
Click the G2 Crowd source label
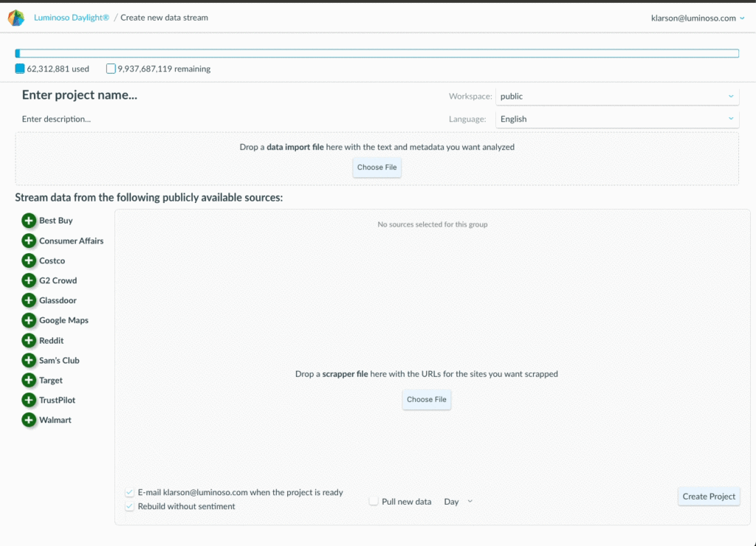[58, 280]
